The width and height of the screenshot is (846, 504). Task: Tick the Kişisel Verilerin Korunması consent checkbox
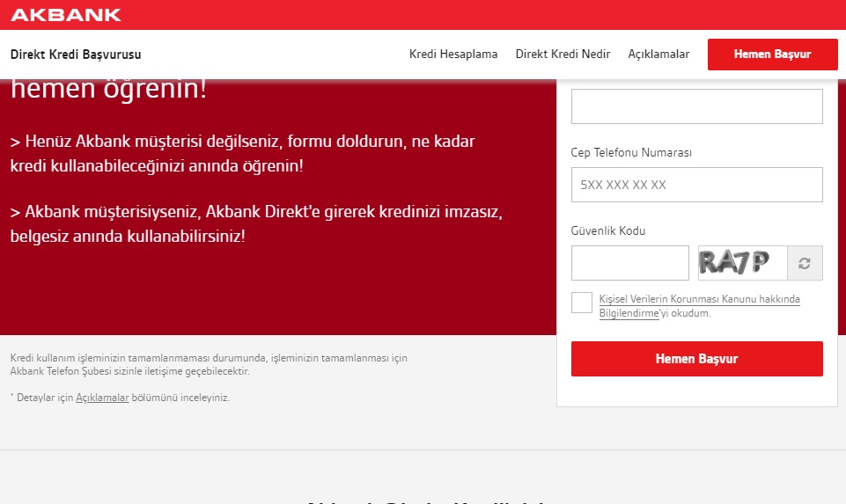point(582,303)
